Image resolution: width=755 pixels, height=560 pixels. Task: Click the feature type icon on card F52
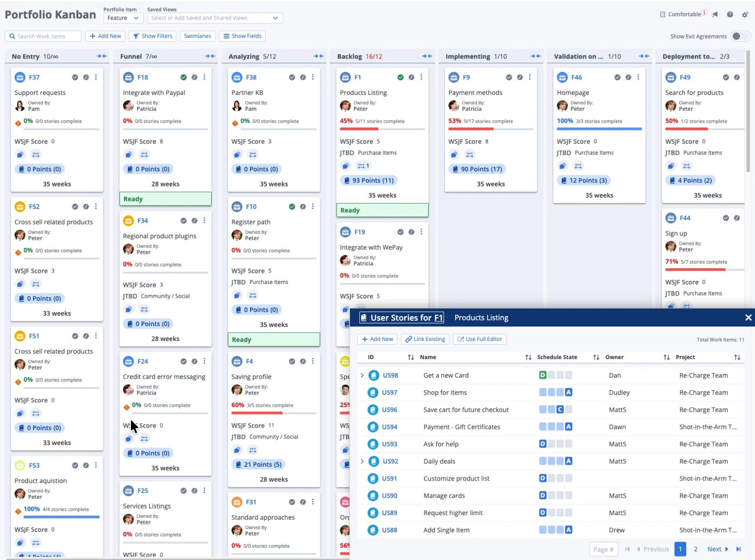[x=20, y=207]
